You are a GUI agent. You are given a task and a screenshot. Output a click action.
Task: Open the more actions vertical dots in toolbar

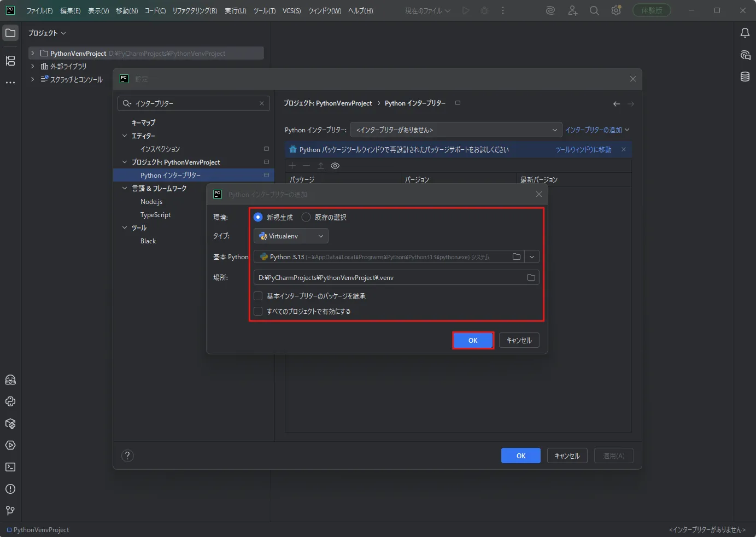point(503,10)
